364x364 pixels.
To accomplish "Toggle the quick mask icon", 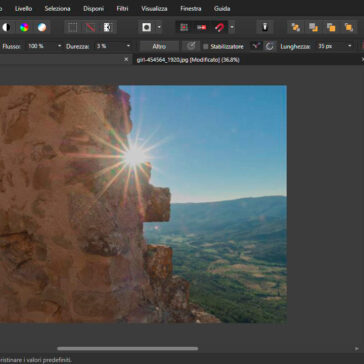I will pyautogui.click(x=147, y=27).
